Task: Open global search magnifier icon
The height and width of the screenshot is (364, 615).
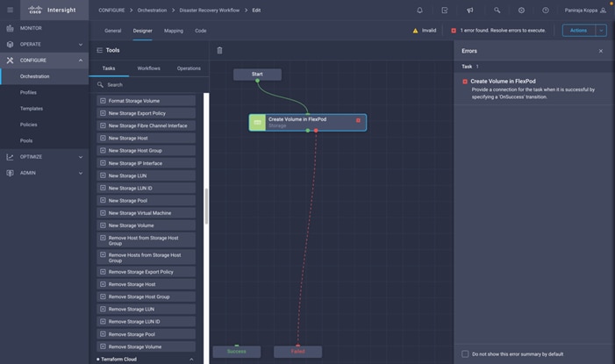Action: (x=497, y=11)
